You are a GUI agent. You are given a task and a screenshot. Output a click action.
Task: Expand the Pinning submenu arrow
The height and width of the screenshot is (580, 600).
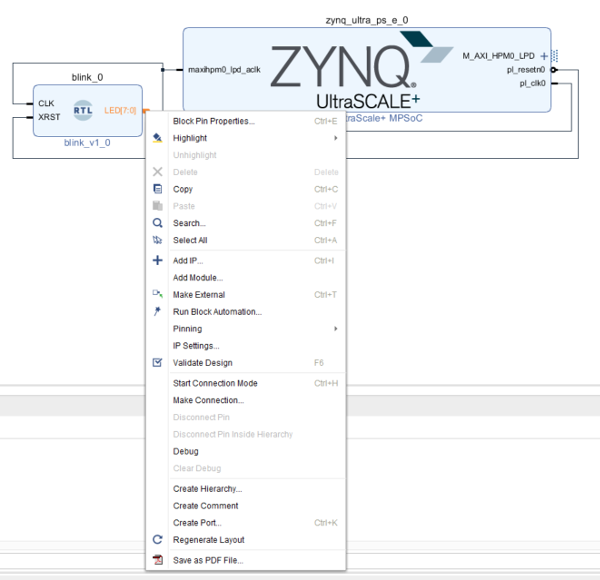tap(335, 328)
